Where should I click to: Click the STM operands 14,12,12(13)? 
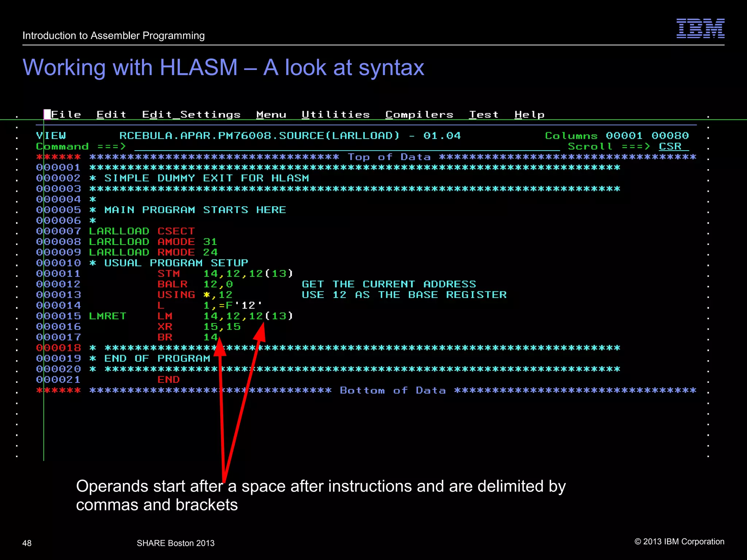(248, 273)
